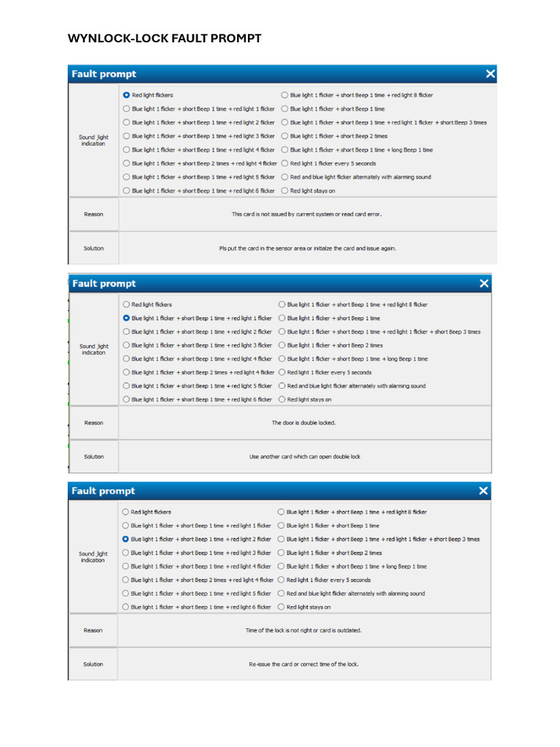The width and height of the screenshot is (560, 747).
Task: Click the top dialog's 'Fault prompt' title
Action: [x=104, y=74]
